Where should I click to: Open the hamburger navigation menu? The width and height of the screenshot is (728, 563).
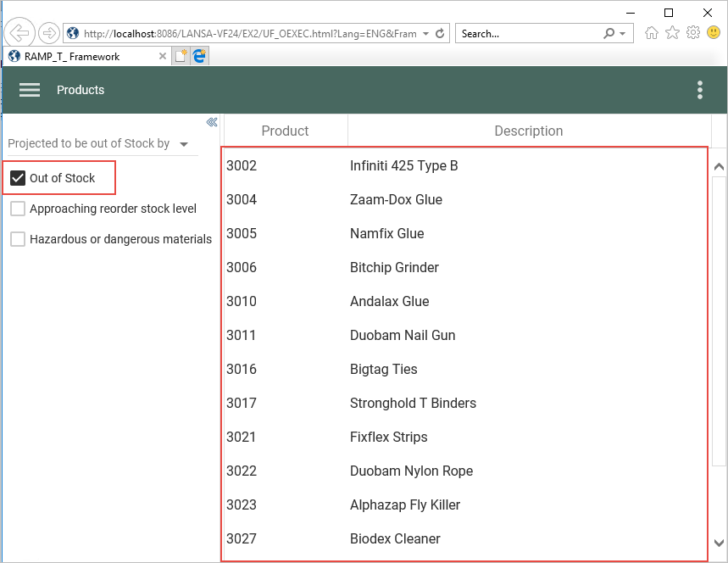[x=30, y=90]
